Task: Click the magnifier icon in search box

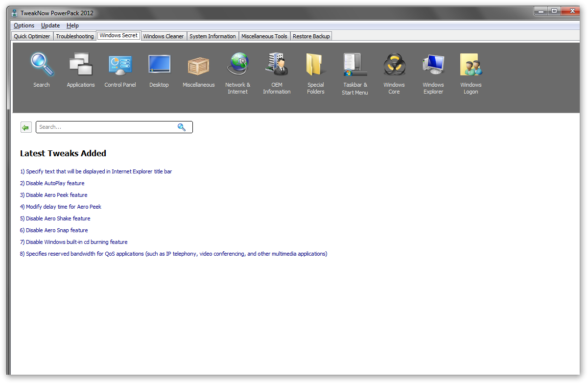Action: coord(182,127)
